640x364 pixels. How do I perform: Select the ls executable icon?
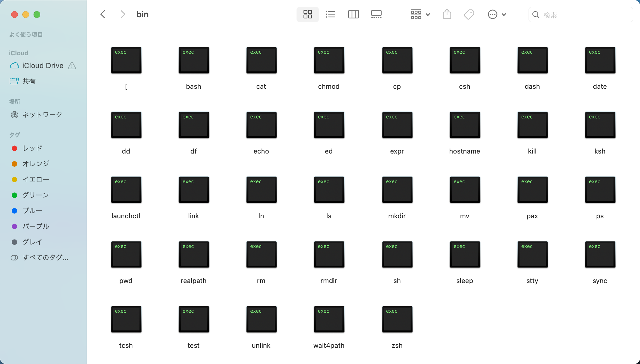[329, 190]
